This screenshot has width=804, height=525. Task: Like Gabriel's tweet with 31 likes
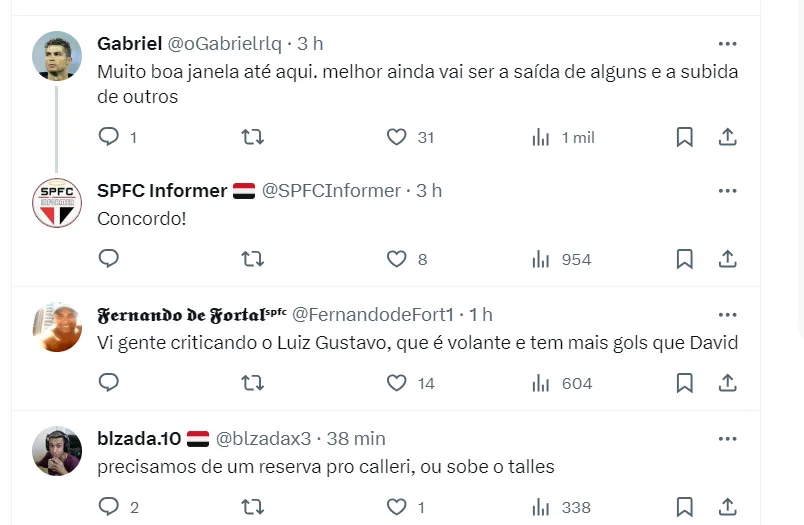pos(397,137)
